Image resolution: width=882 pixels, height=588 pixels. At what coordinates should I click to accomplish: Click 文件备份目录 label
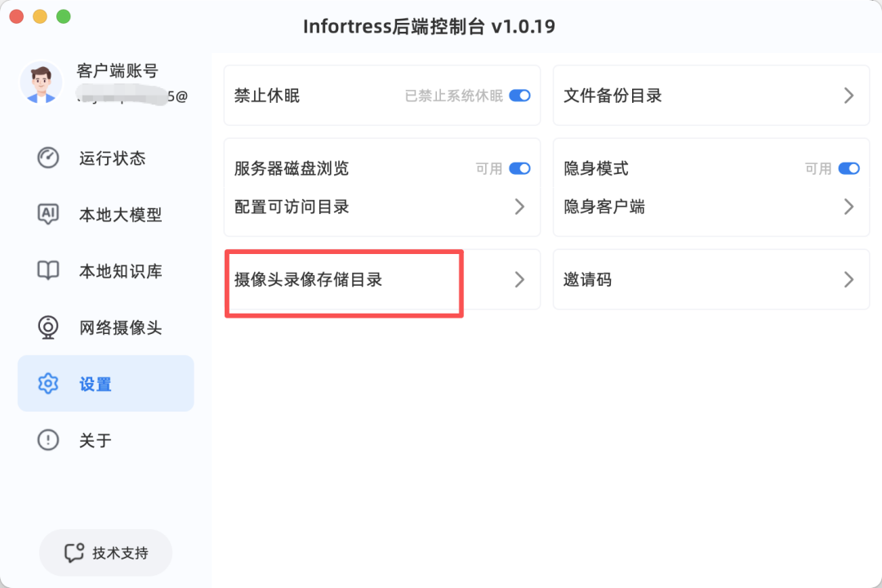(612, 96)
